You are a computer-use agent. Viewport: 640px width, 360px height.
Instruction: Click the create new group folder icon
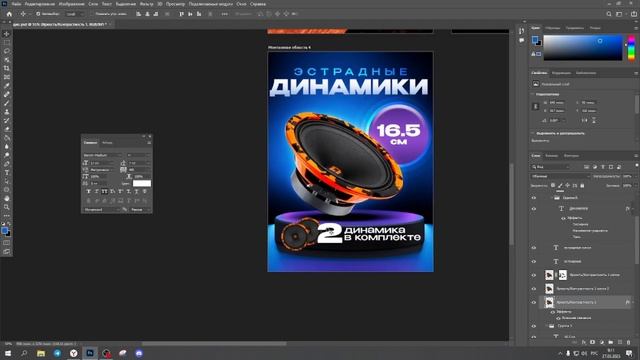610,342
